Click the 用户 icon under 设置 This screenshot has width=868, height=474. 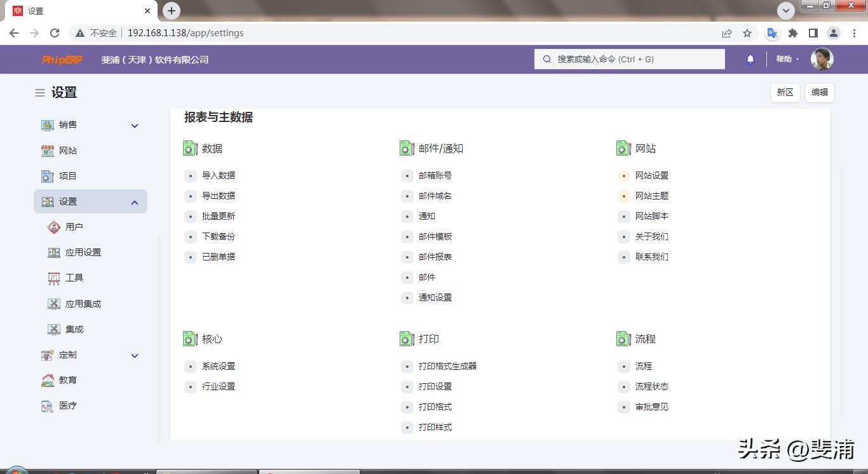54,227
